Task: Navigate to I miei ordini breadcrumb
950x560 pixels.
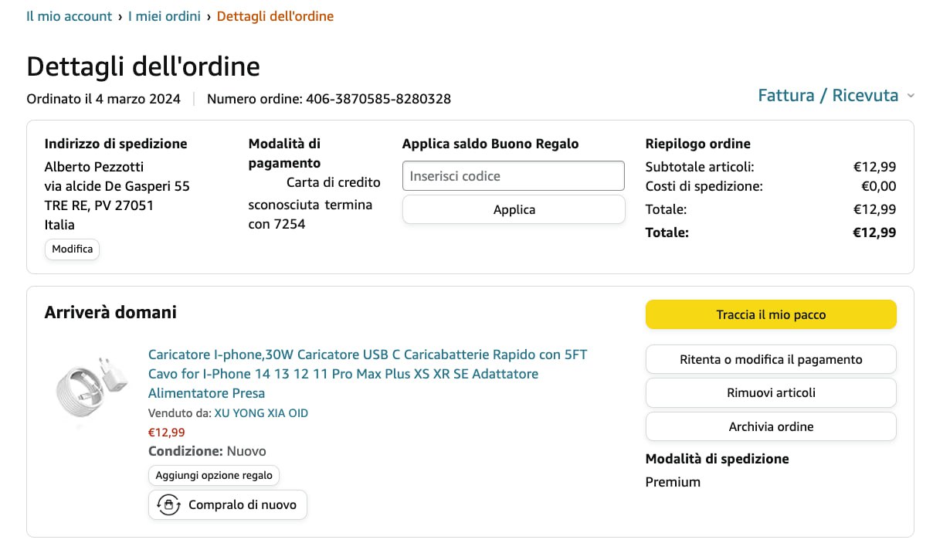Action: (165, 16)
